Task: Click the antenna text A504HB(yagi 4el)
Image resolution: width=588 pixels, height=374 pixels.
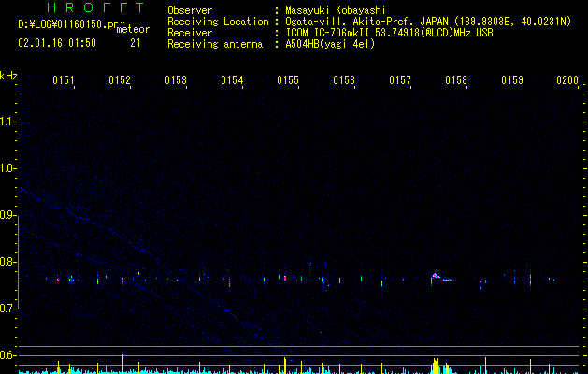Action: pos(330,44)
